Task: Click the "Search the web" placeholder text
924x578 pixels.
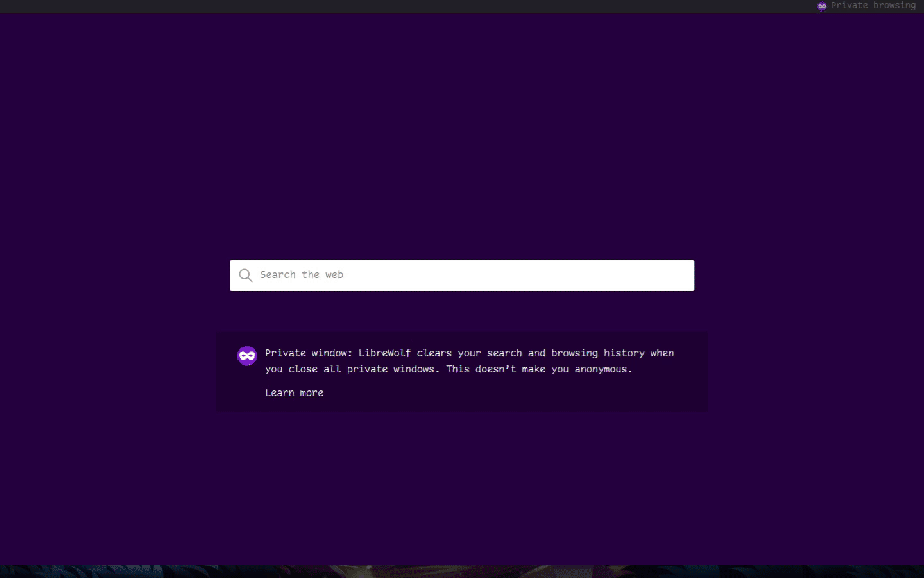Action: [302, 275]
